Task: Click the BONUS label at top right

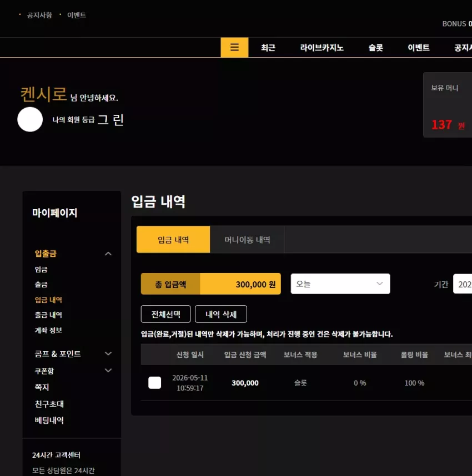Action: pos(454,24)
